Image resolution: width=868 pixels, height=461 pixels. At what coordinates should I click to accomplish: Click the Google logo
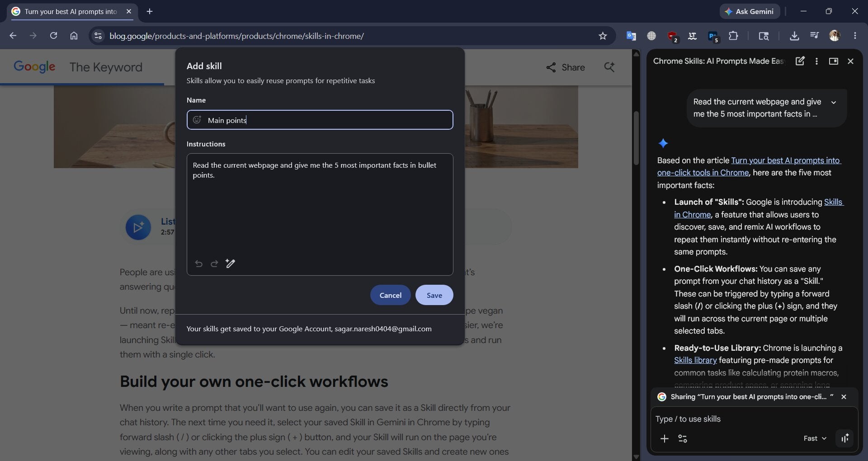(x=34, y=66)
